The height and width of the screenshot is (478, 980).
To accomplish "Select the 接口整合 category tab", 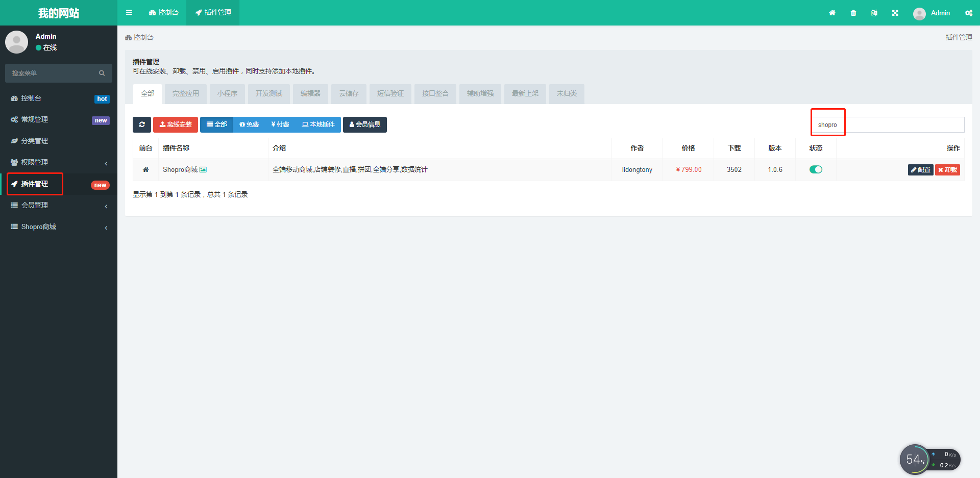I will click(435, 94).
